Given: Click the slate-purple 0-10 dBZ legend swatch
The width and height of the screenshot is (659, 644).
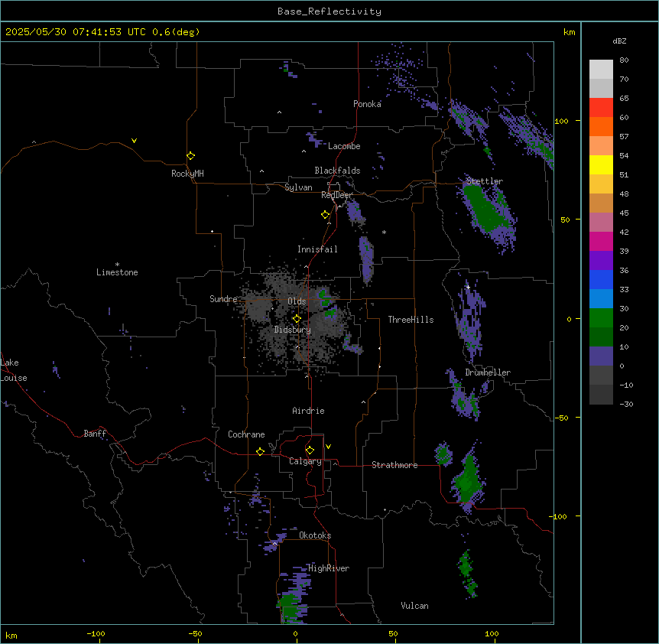Looking at the screenshot, I should coord(601,356).
